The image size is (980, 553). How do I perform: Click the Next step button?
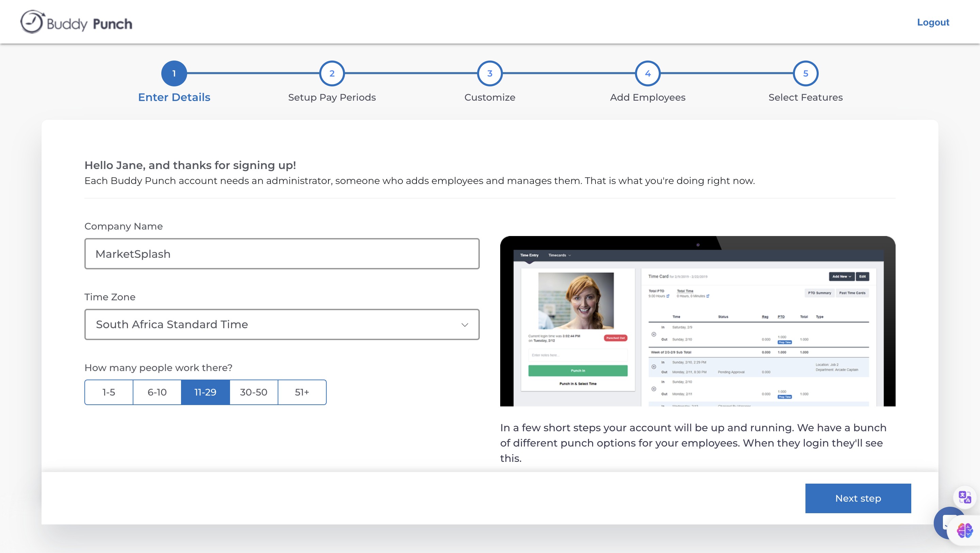point(858,498)
